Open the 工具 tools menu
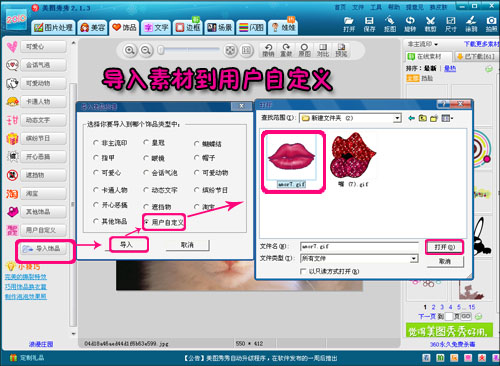The height and width of the screenshot is (366, 500). 376,7
